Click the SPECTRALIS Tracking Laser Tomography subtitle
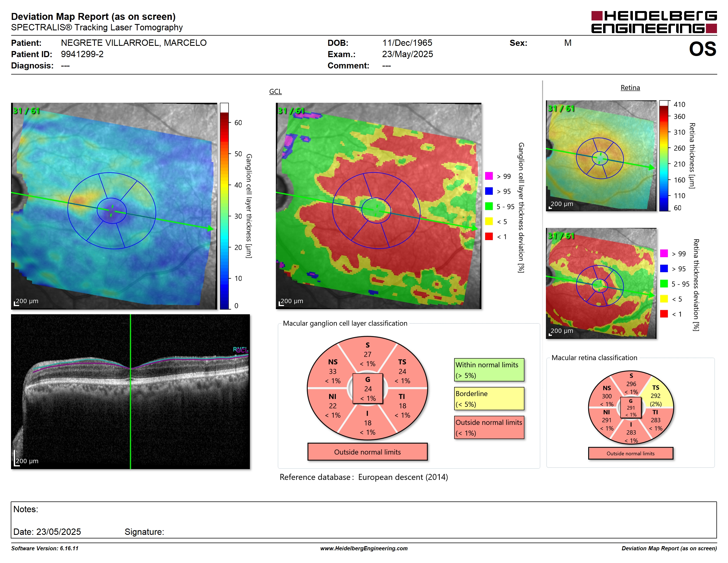The image size is (728, 563). click(97, 27)
